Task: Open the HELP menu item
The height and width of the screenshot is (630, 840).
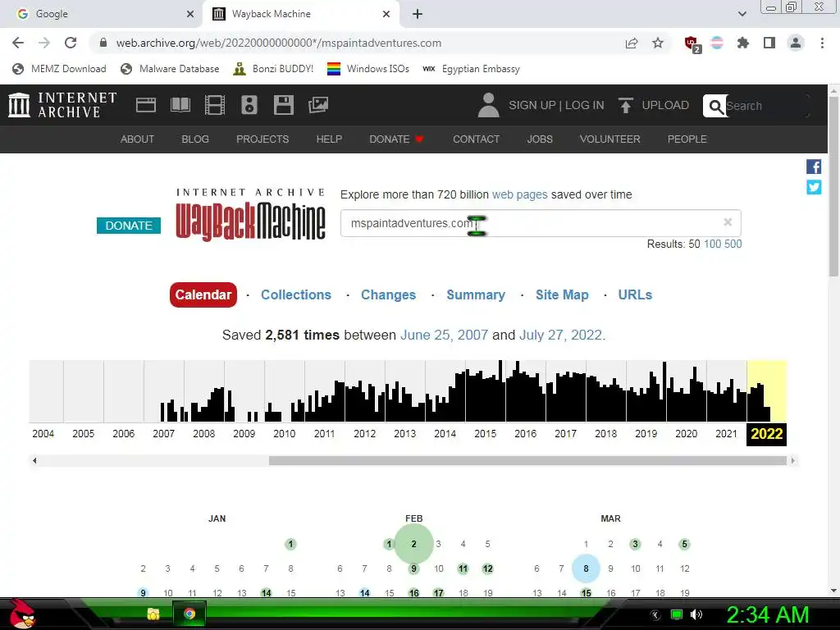Action: coord(329,139)
